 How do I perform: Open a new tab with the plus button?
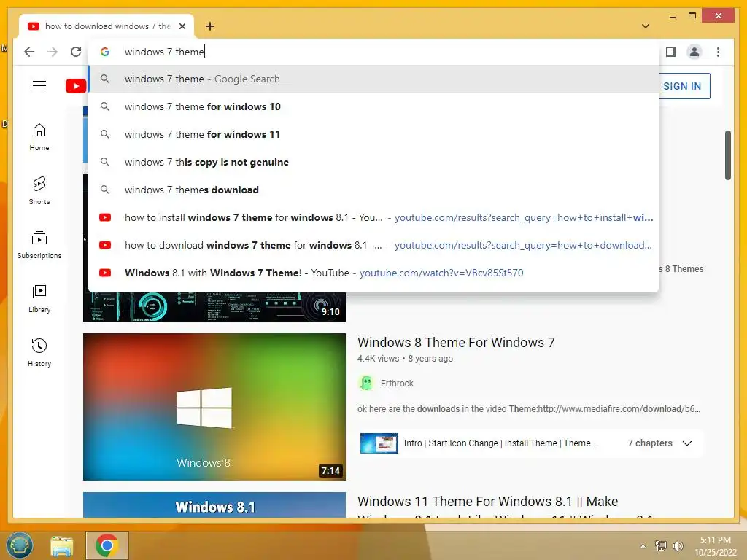click(209, 26)
